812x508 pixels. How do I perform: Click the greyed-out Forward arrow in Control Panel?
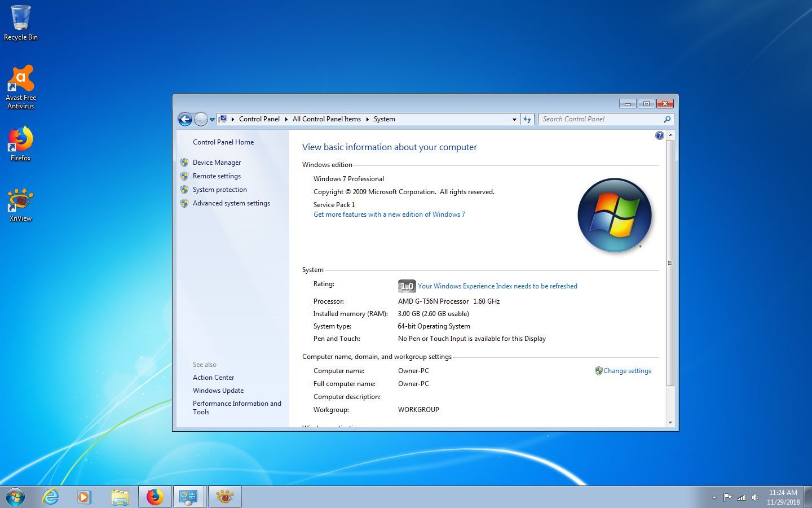click(x=201, y=119)
